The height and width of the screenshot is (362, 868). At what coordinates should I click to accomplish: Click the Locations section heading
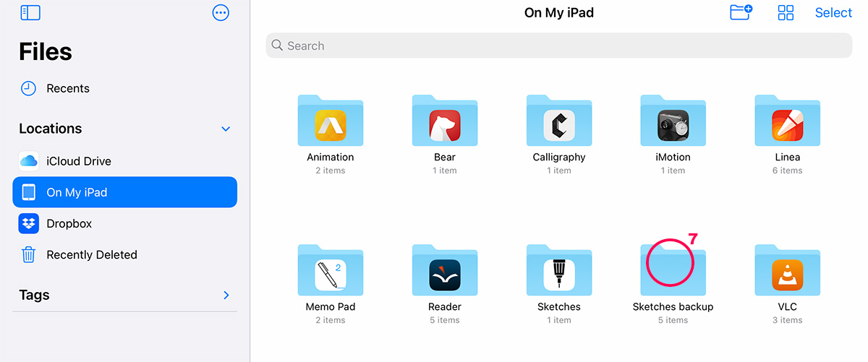coord(51,129)
